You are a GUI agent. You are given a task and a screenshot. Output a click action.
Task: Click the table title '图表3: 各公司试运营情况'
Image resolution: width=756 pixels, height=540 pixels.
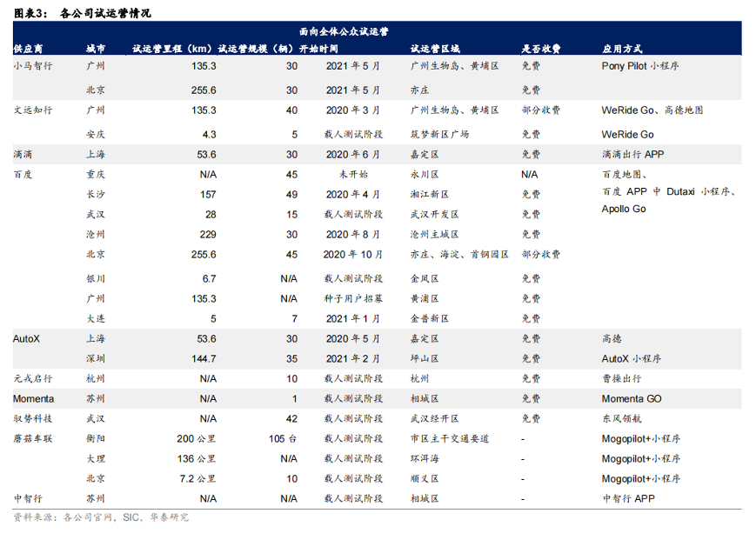(82, 13)
